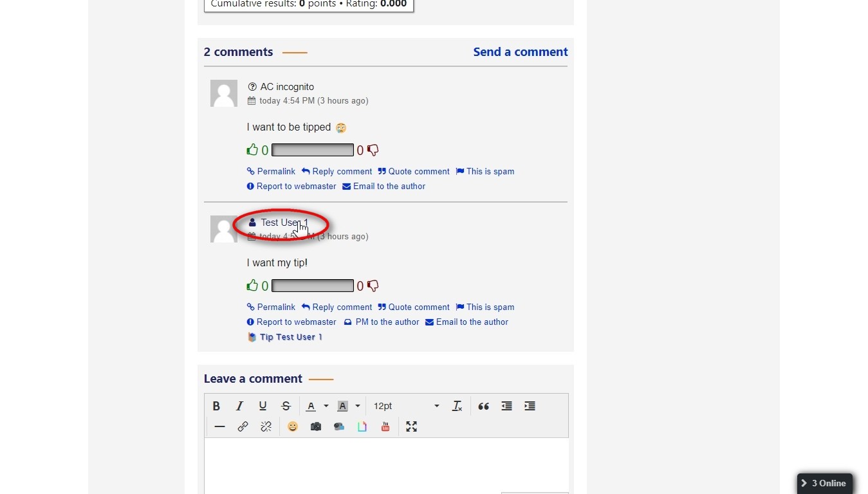This screenshot has height=494, width=868.
Task: Click the rating bar on AC incognito's comment
Action: click(312, 150)
